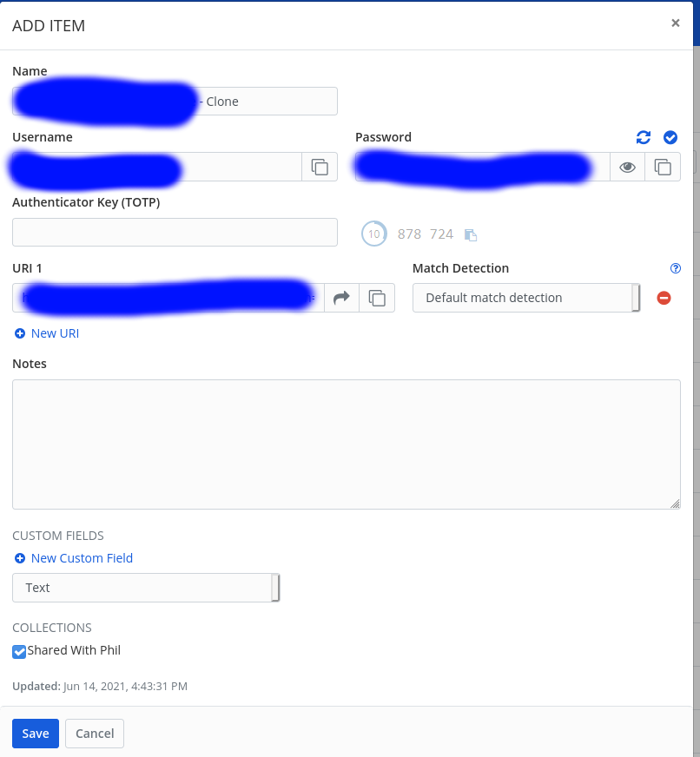Image resolution: width=700 pixels, height=757 pixels.
Task: Save the cloned item
Action: [x=35, y=733]
